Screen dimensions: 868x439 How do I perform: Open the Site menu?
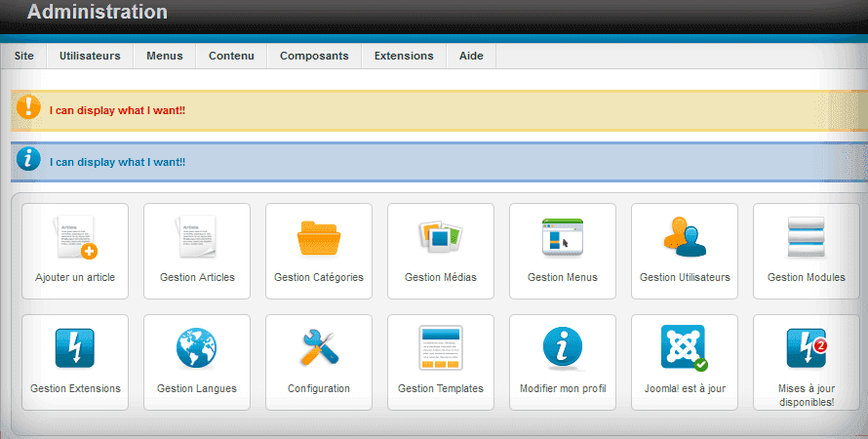[24, 56]
